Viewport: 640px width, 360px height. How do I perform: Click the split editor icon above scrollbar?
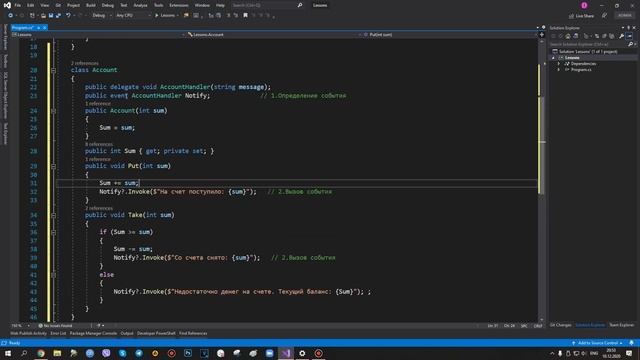coord(542,35)
